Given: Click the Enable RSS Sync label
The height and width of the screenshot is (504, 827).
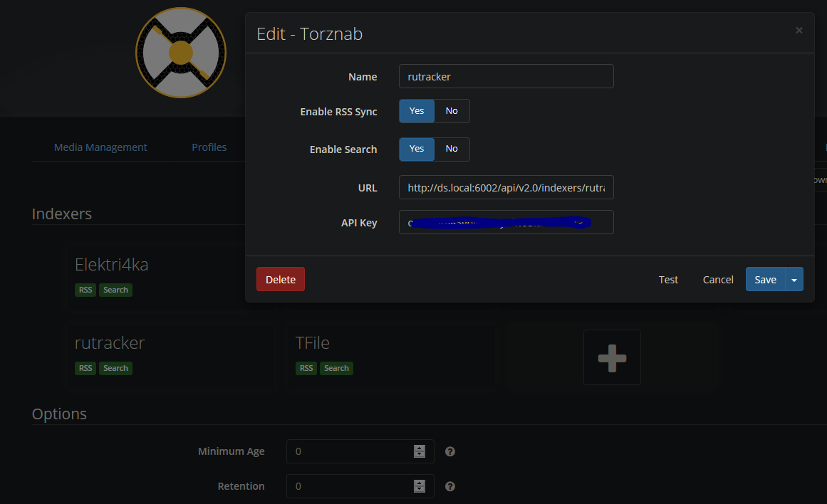Looking at the screenshot, I should (x=338, y=112).
